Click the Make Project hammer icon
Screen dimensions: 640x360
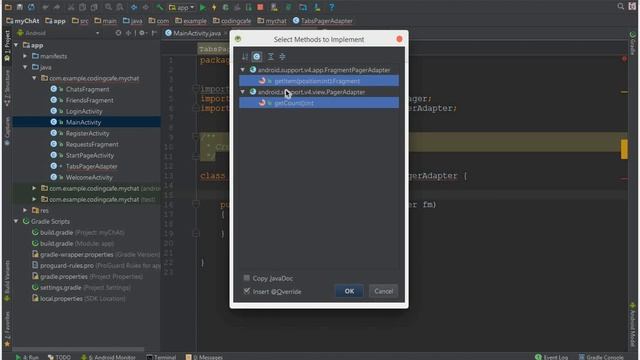(160, 7)
